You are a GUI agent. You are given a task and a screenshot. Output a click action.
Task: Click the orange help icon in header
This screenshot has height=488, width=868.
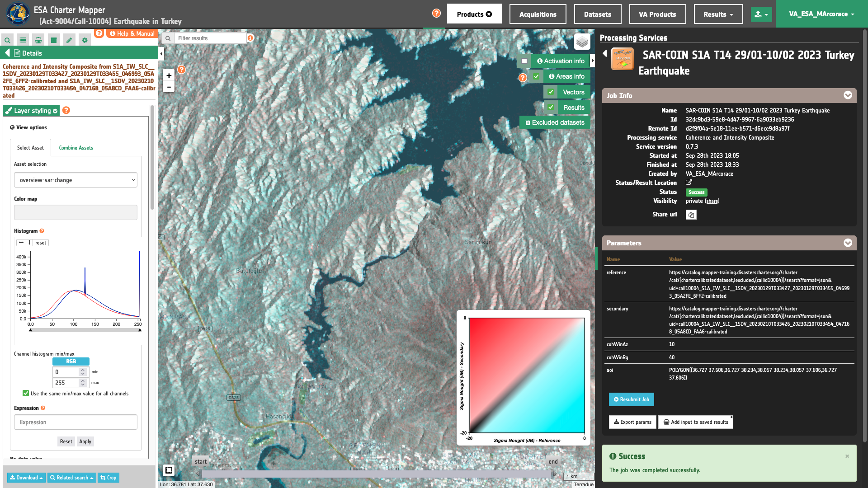click(436, 13)
